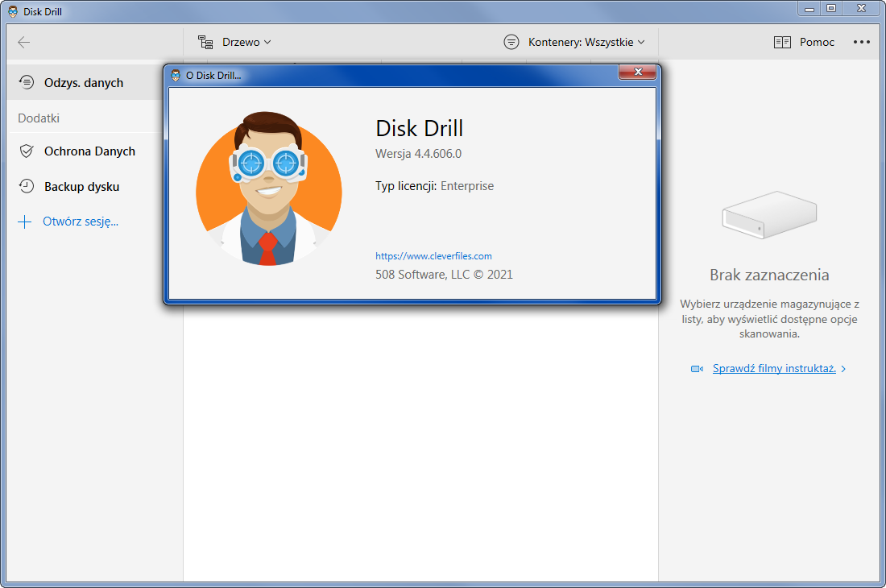Click the Drzewo tree view icon
The image size is (886, 588).
205,43
